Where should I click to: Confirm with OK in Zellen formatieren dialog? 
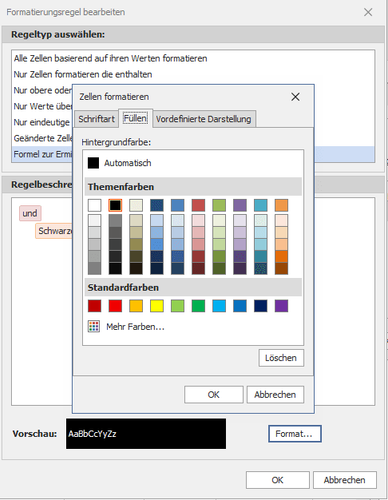214,395
